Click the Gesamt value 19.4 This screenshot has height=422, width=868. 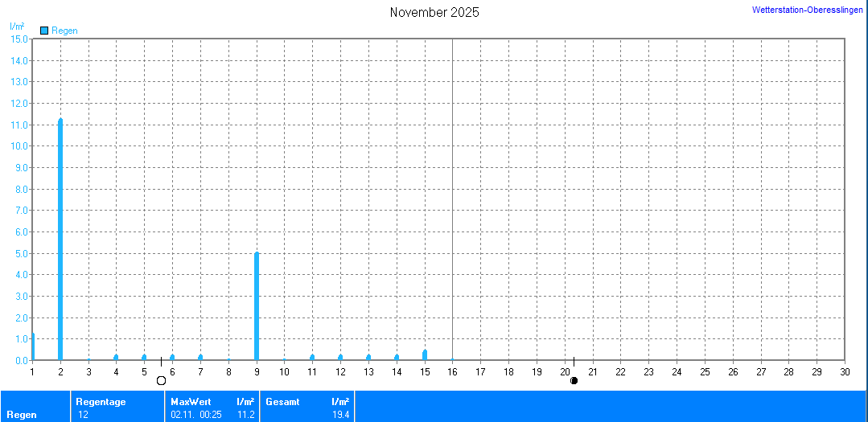[340, 415]
